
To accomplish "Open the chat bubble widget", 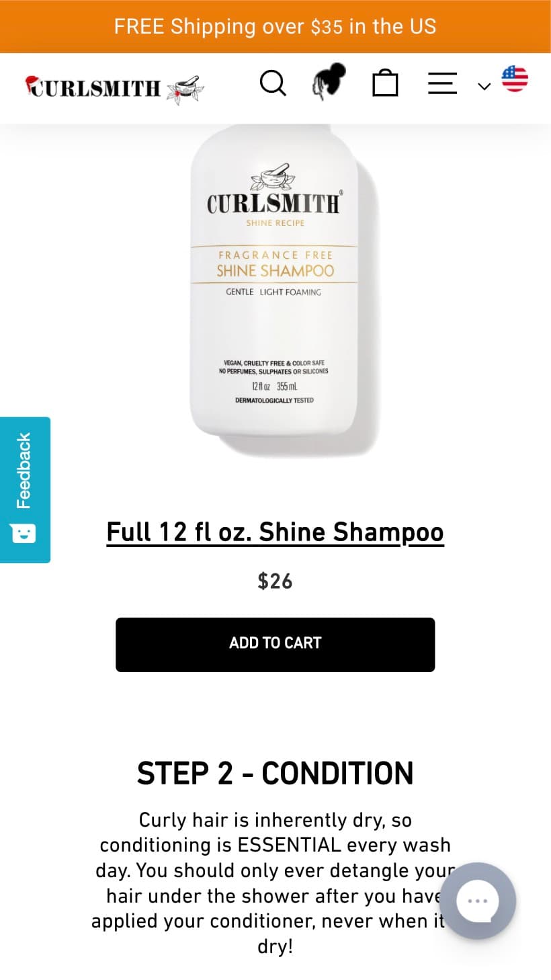I will pyautogui.click(x=478, y=901).
